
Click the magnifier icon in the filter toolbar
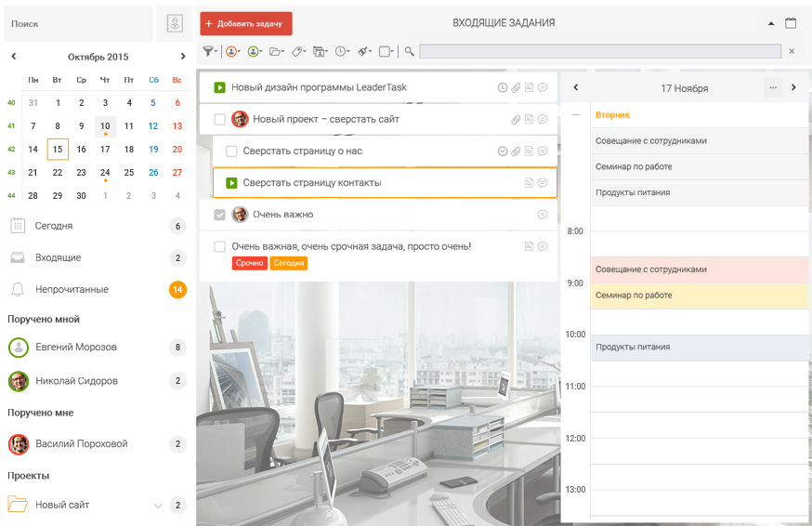coord(410,51)
